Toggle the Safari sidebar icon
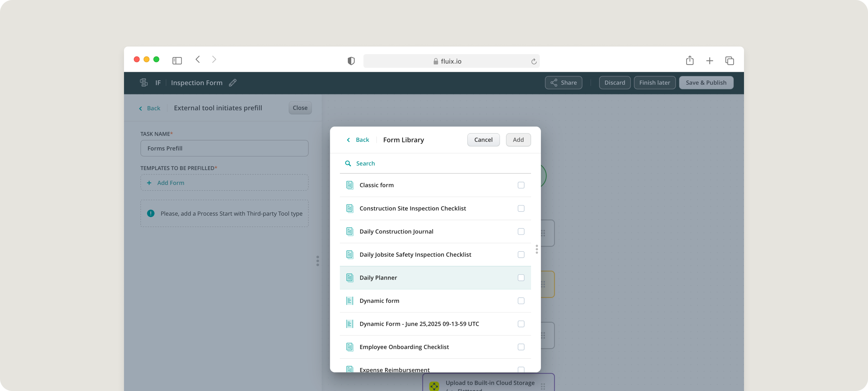The width and height of the screenshot is (868, 391). coord(177,61)
